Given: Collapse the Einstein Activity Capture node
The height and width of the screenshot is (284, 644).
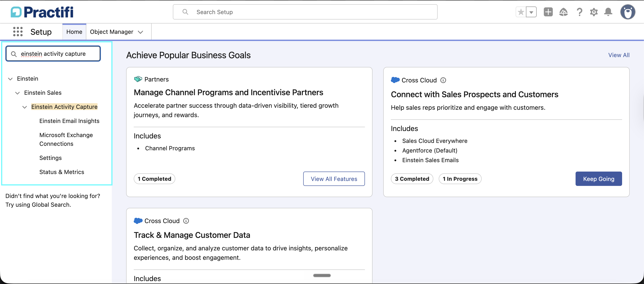Looking at the screenshot, I should [x=25, y=107].
